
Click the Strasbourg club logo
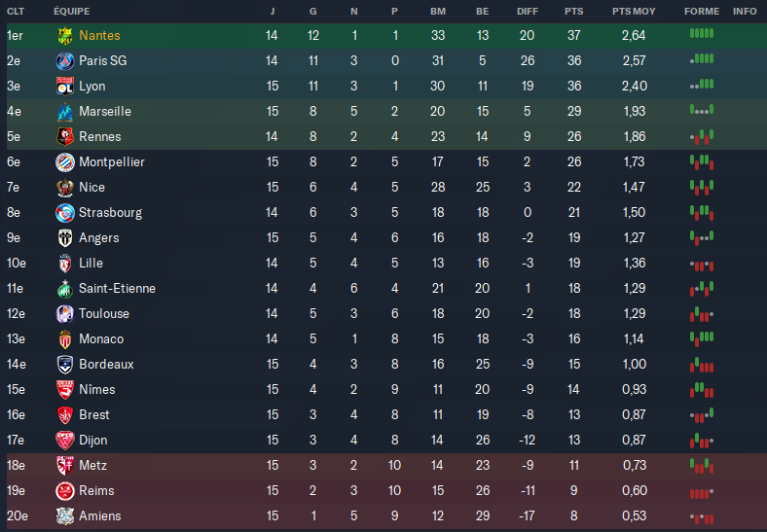[x=65, y=213]
